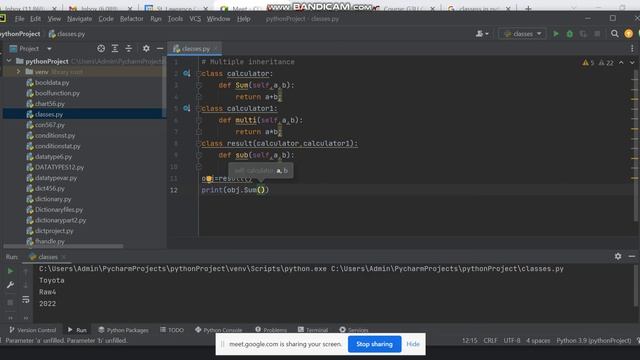Screen dimensions: 640x360
Task: Open the Code menu
Action: pyautogui.click(x=106, y=19)
